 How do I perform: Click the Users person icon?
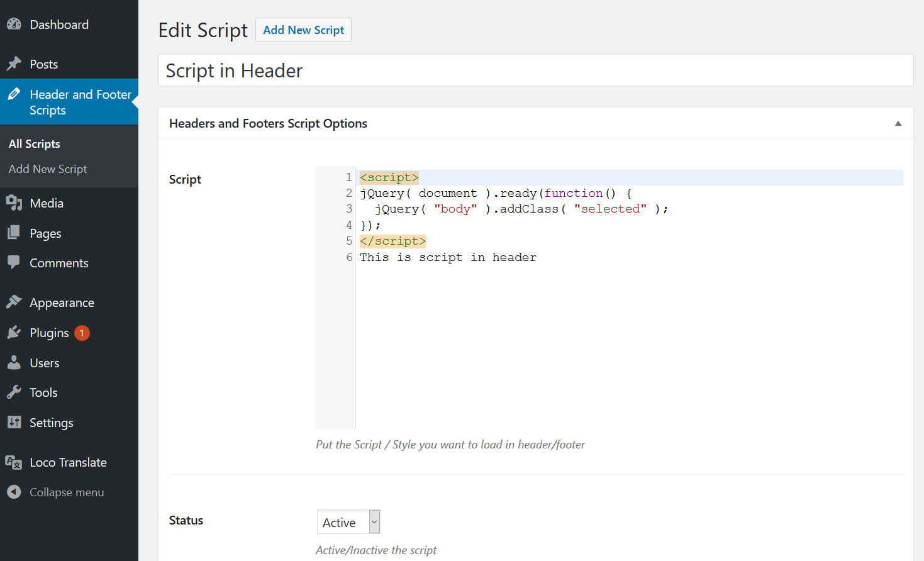(x=14, y=363)
